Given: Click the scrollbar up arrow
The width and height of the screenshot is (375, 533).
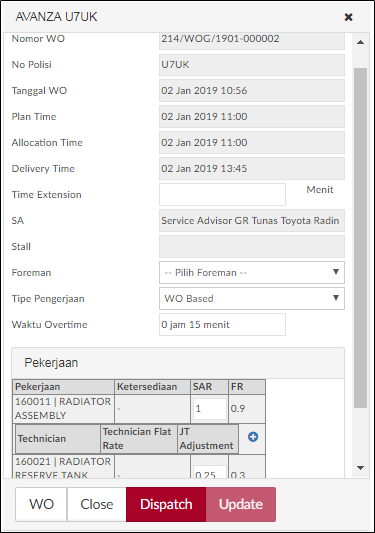Looking at the screenshot, I should 360,42.
